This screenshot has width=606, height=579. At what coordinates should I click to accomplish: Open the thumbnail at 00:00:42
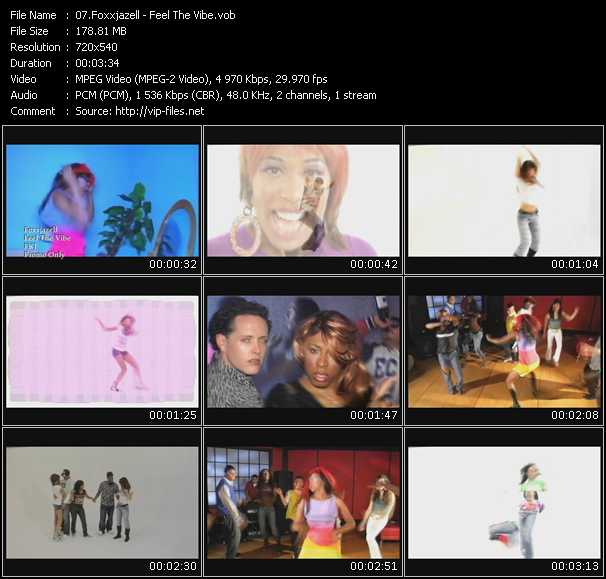pyautogui.click(x=303, y=200)
